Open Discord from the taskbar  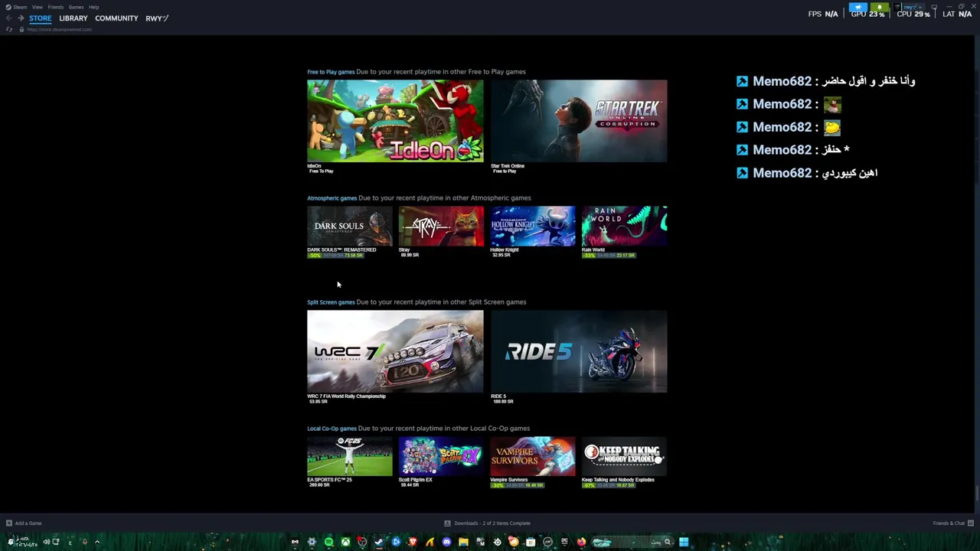coord(446,542)
